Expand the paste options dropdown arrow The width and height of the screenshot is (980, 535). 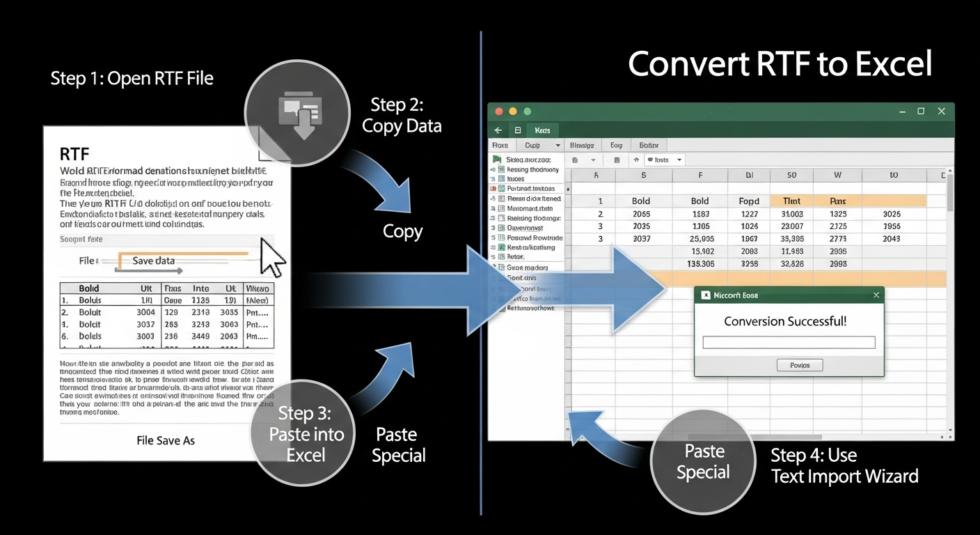coord(593,160)
